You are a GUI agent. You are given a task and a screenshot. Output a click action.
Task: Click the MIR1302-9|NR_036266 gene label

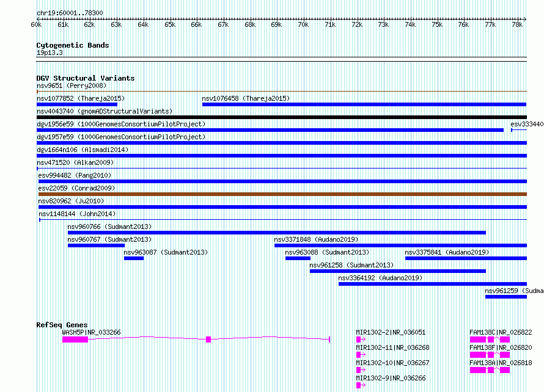(x=391, y=378)
